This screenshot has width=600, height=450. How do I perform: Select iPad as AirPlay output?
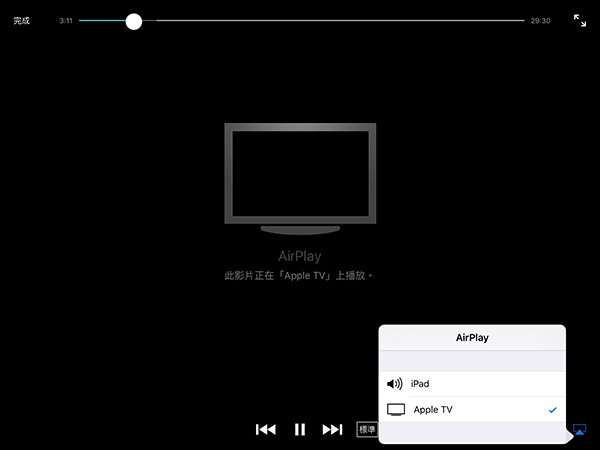[472, 384]
